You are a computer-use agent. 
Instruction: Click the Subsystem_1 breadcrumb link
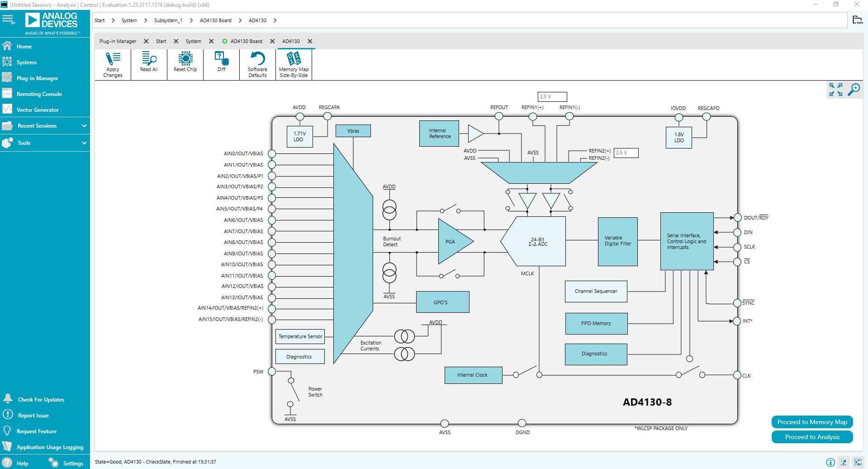coord(168,20)
